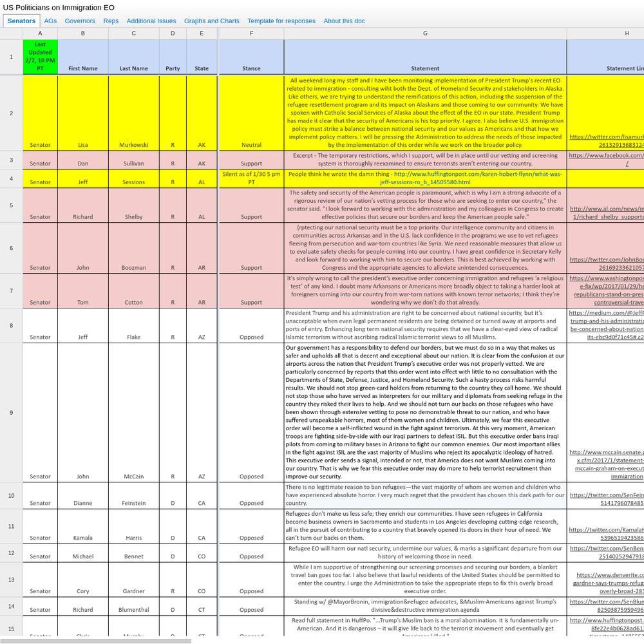
Task: Select row 13 header
Action: [x=11, y=580]
